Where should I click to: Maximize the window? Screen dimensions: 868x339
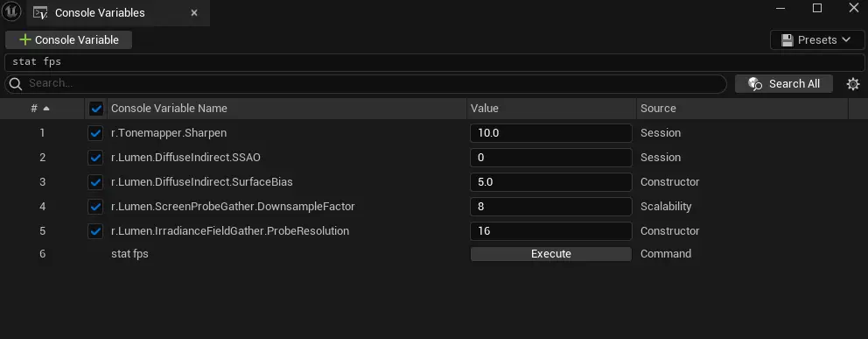(817, 8)
